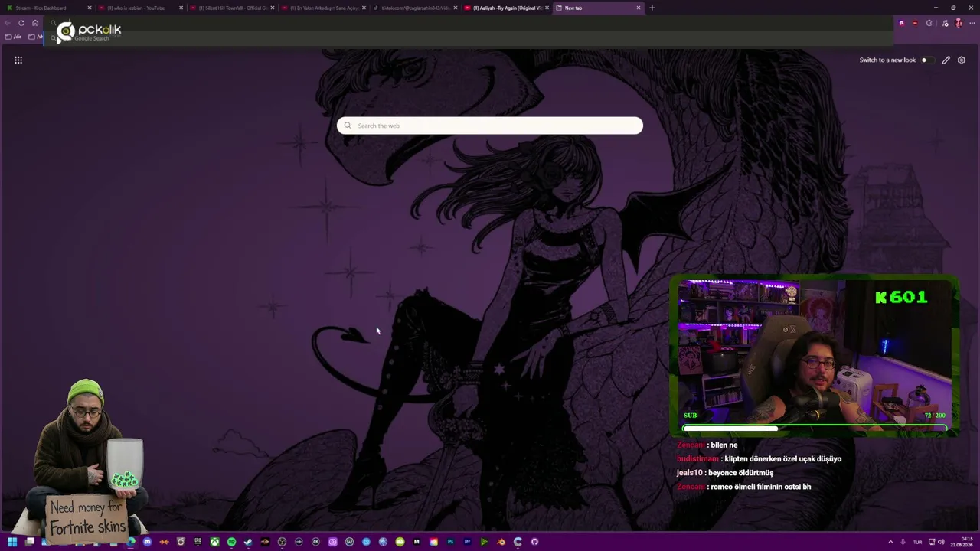The image size is (980, 551).
Task: Switch to the Stream - Kick Dashboard tab
Action: coord(47,8)
